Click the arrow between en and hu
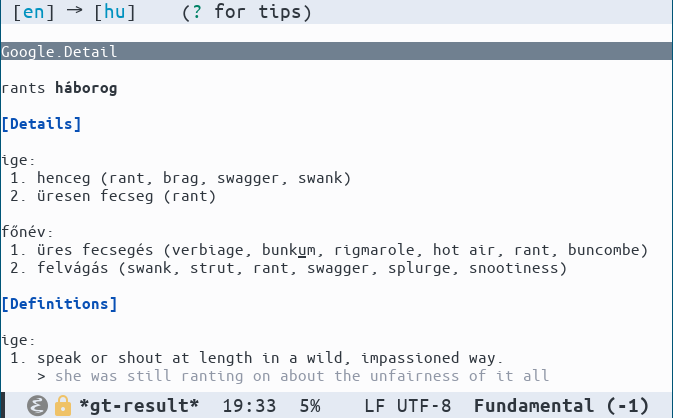Screen dimensions: 673x418 pos(74,9)
